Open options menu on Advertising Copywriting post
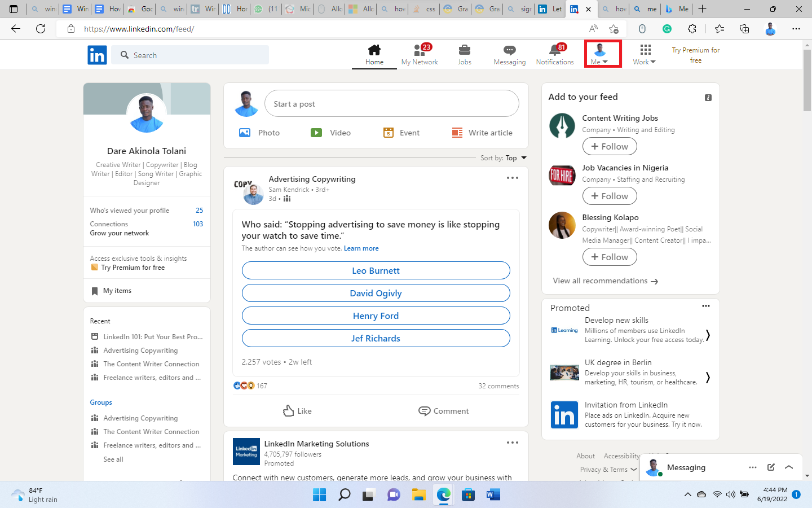This screenshot has width=812, height=508. tap(512, 178)
